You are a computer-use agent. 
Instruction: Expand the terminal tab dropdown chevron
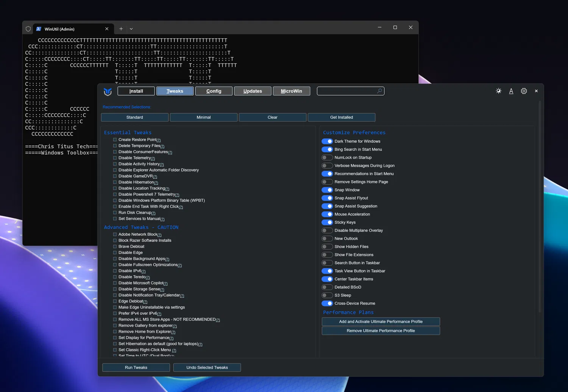(x=131, y=29)
